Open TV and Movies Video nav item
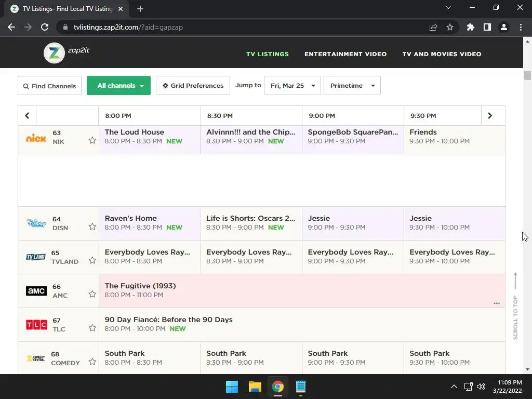This screenshot has width=532, height=399. (x=442, y=54)
